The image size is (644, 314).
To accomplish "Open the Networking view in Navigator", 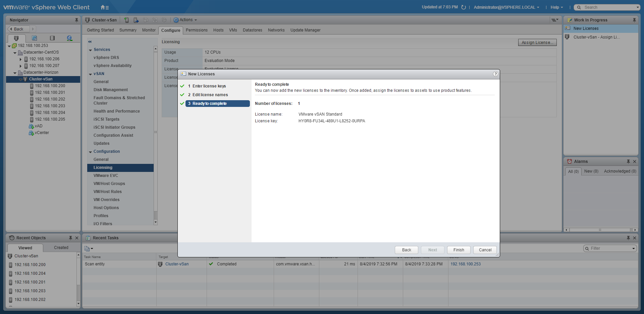I will click(x=69, y=38).
